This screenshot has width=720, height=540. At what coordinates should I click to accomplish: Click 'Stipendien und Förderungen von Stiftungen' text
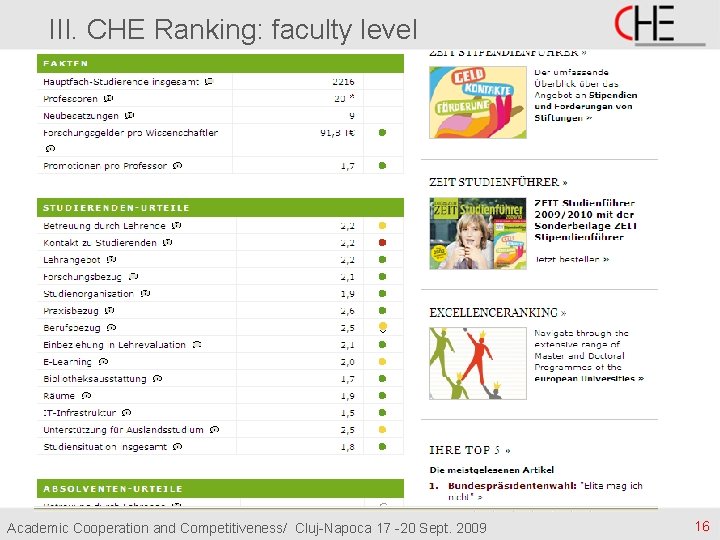585,106
